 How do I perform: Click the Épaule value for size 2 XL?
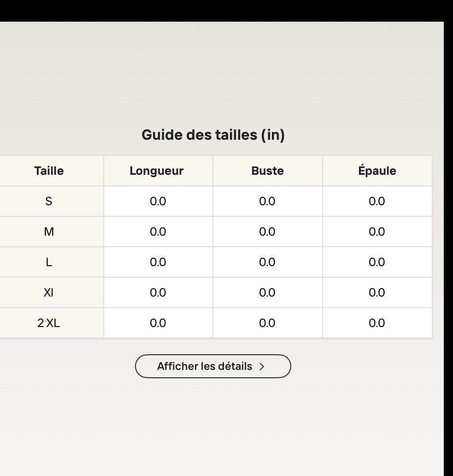[377, 323]
